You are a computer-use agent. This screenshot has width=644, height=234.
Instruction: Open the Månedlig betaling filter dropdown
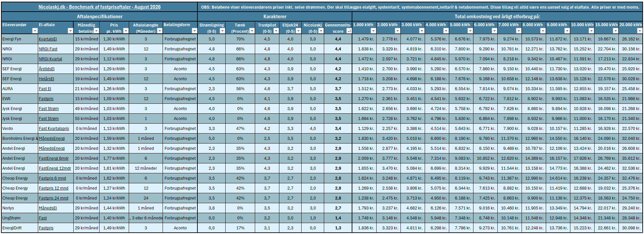96,31
